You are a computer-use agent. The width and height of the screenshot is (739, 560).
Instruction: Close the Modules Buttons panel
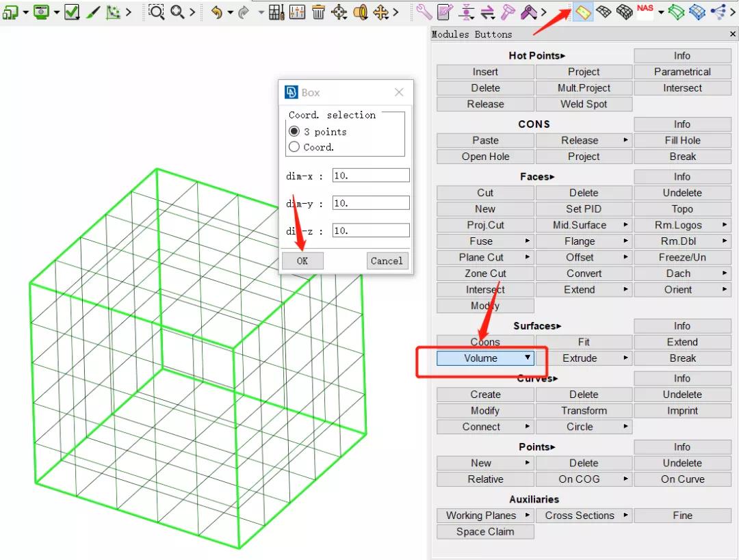point(732,34)
